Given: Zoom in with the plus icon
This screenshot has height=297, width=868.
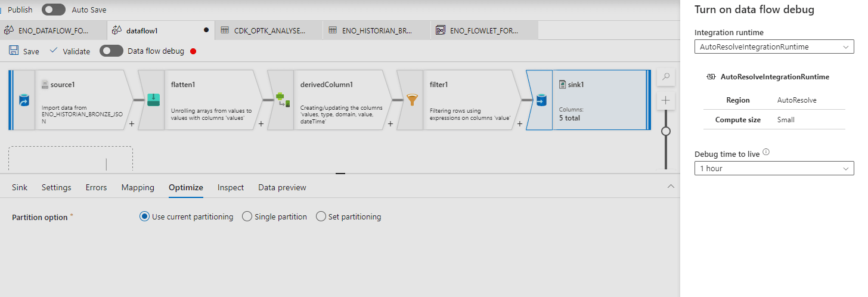Looking at the screenshot, I should [x=666, y=100].
